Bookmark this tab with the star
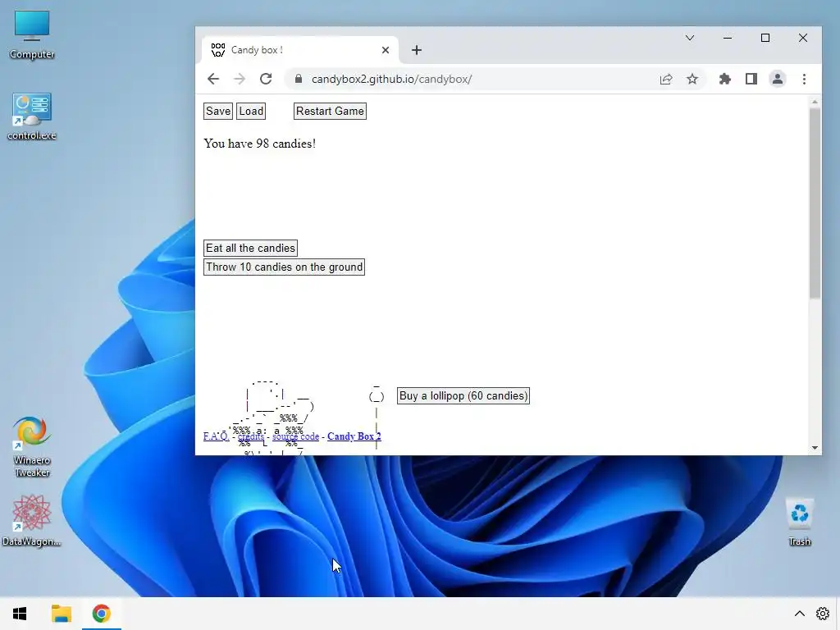This screenshot has width=840, height=630. pyautogui.click(x=692, y=80)
